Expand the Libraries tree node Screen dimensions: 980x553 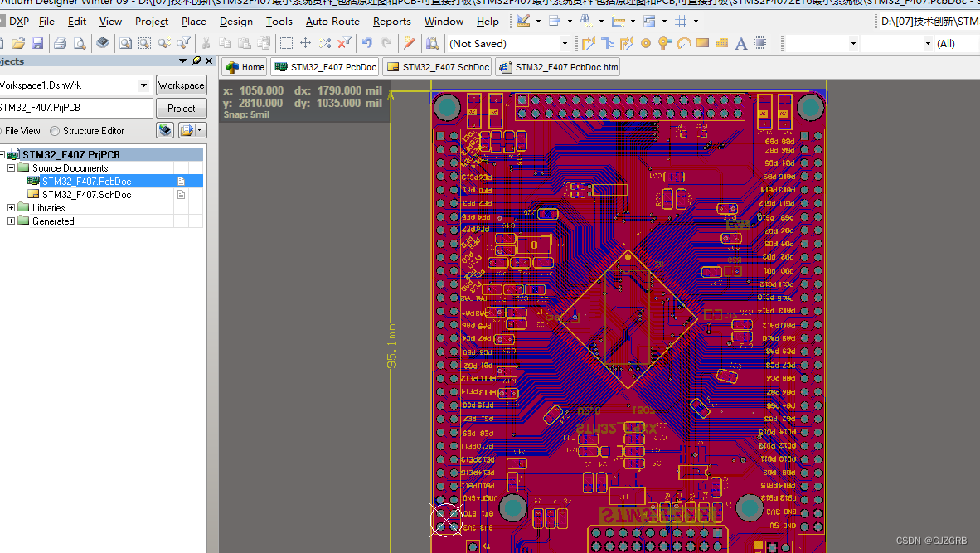[10, 207]
